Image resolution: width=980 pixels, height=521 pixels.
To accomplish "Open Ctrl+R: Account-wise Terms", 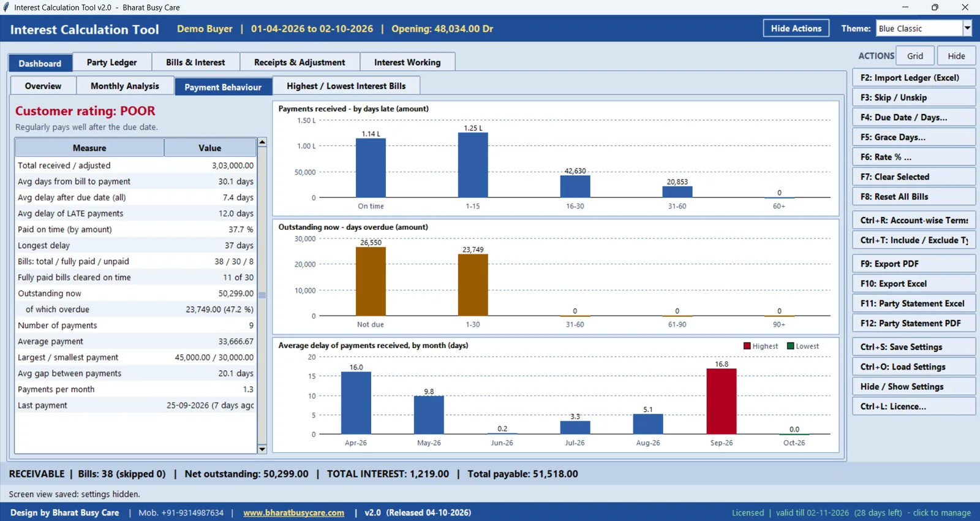I will 914,220.
